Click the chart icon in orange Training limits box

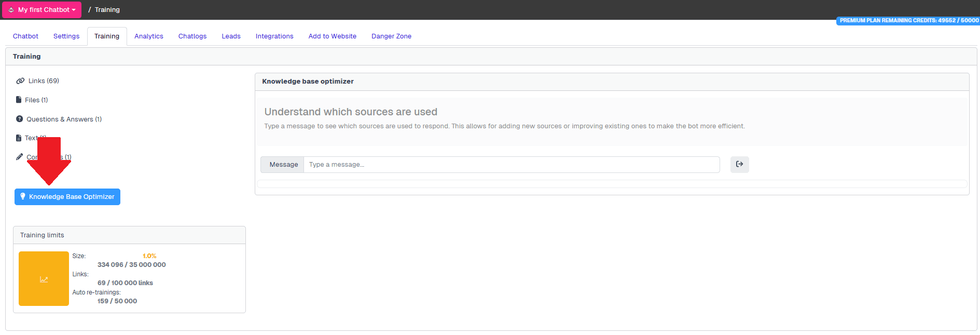point(44,279)
